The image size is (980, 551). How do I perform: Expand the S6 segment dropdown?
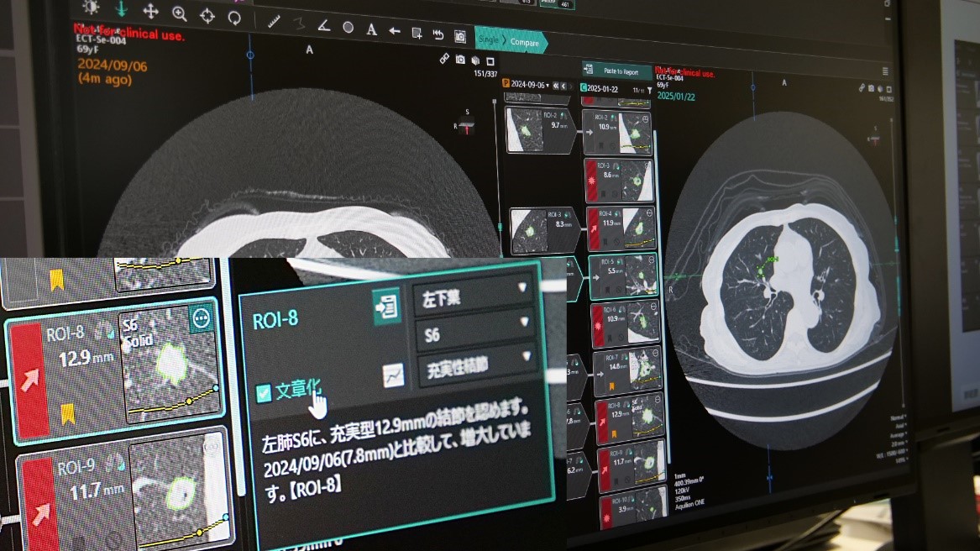click(474, 334)
